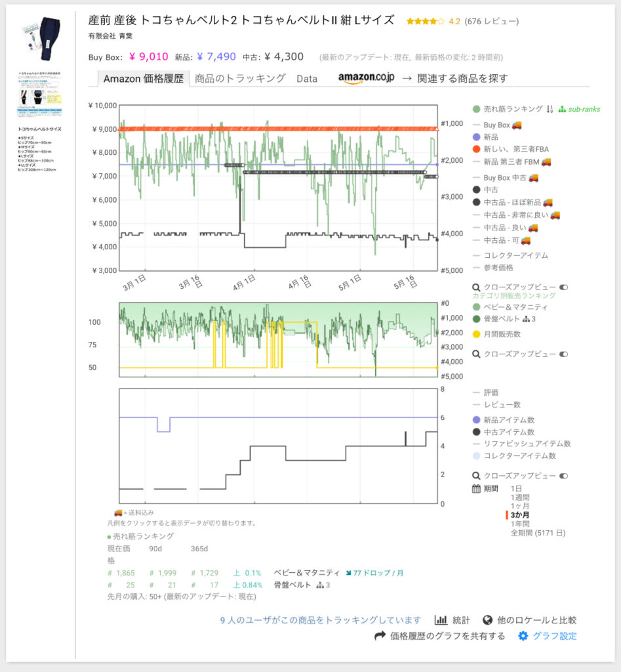Toggle the 中古 legend series
Viewport: 621px width, 672px height.
coord(485,190)
